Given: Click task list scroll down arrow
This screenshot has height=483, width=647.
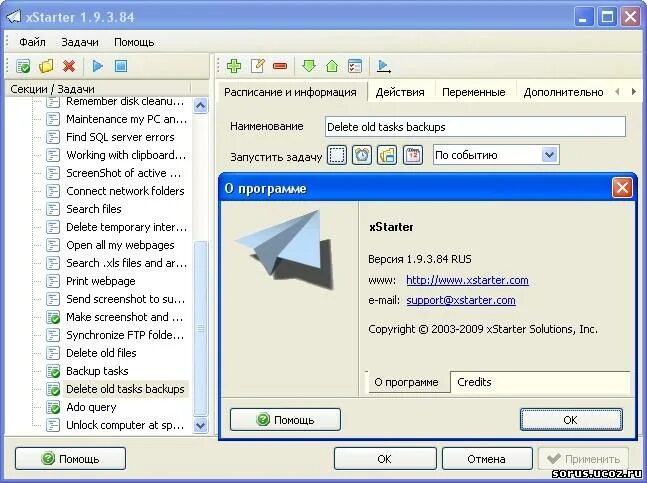Looking at the screenshot, I should [x=201, y=425].
